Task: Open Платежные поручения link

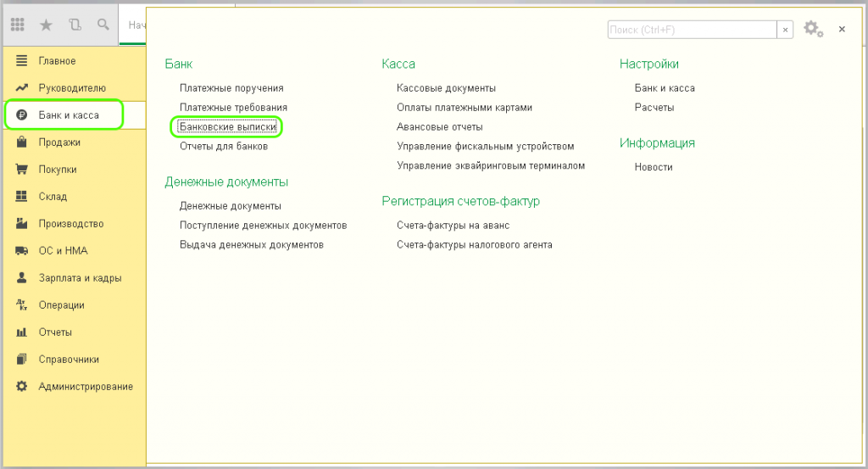Action: [x=231, y=88]
